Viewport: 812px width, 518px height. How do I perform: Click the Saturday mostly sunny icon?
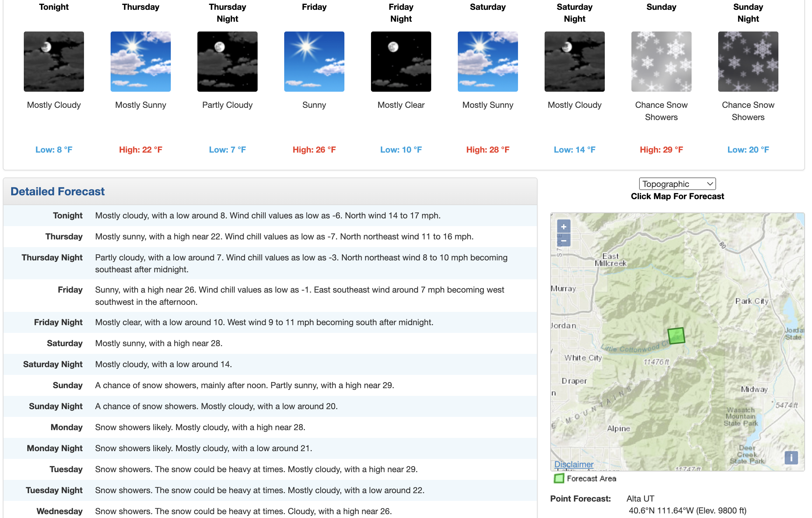488,62
